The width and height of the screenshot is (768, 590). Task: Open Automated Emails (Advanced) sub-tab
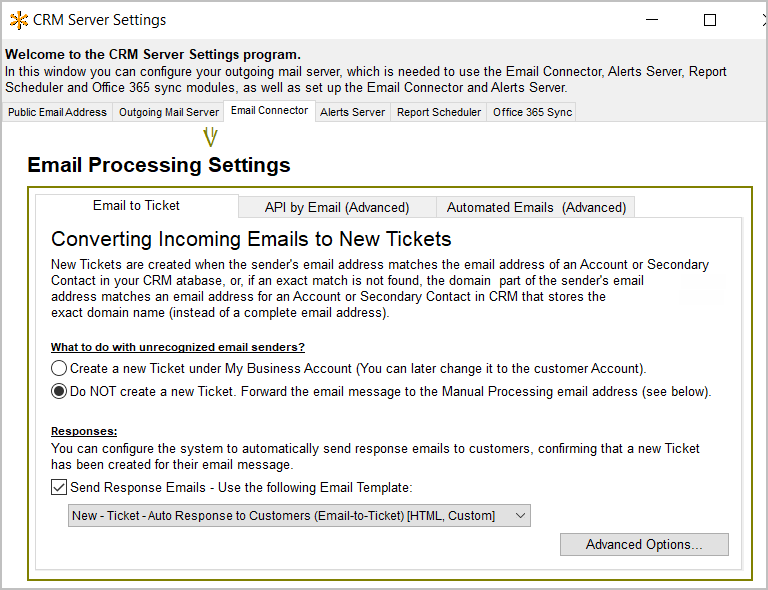(536, 207)
